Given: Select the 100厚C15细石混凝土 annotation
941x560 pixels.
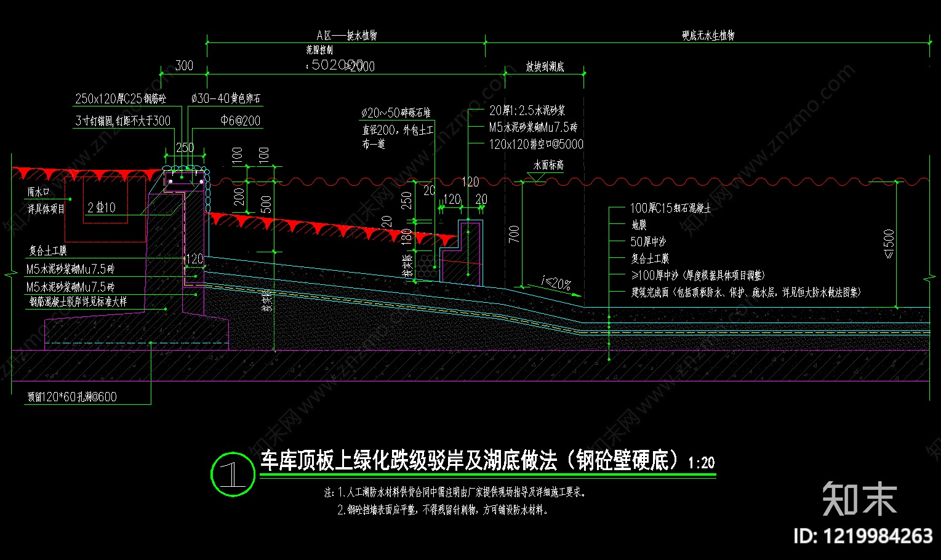Looking at the screenshot, I should pos(670,209).
